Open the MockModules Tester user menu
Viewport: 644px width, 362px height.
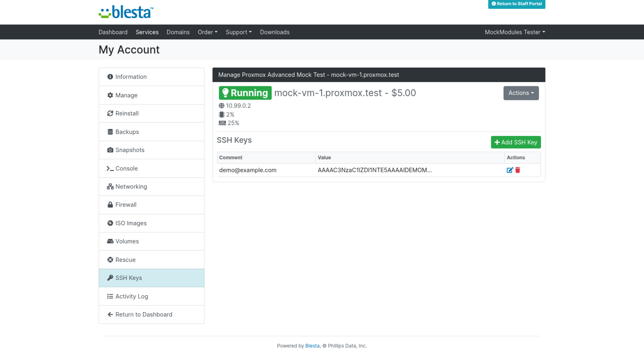(x=515, y=32)
